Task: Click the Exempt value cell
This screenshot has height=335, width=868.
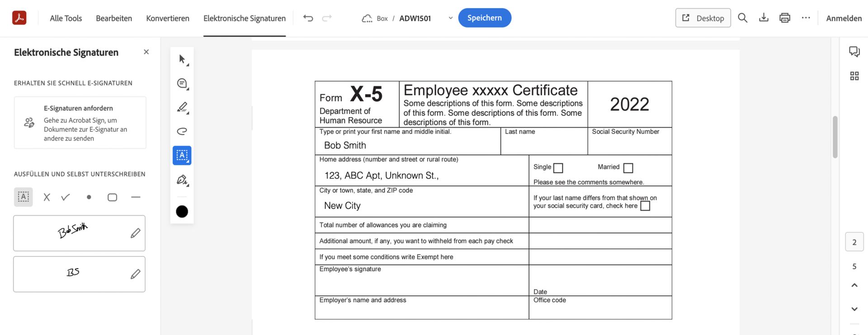Action: pyautogui.click(x=600, y=257)
